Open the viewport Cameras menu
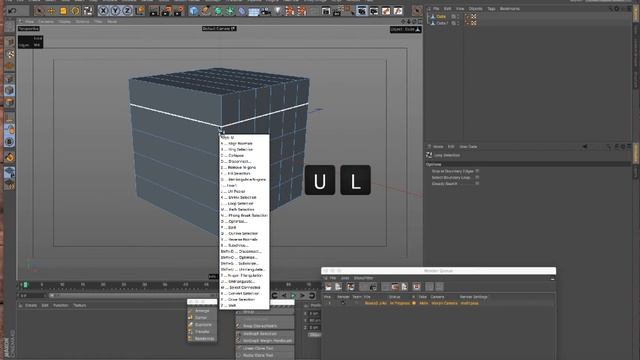640x360 pixels. [46, 22]
